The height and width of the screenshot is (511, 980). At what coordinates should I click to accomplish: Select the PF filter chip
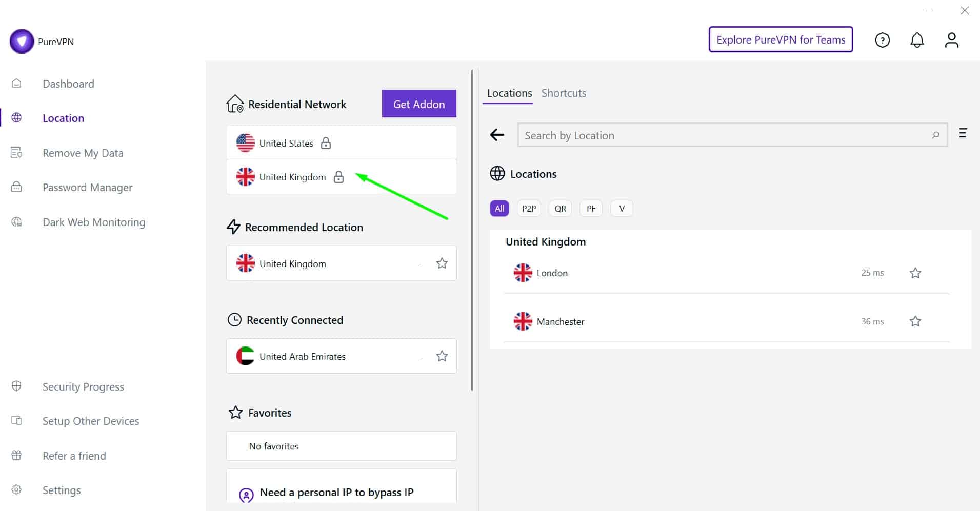(591, 209)
